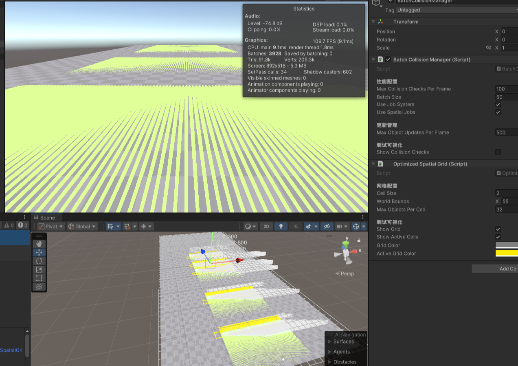518x366 pixels.
Task: Click the grid visibility toolbar icon
Action: [110, 226]
